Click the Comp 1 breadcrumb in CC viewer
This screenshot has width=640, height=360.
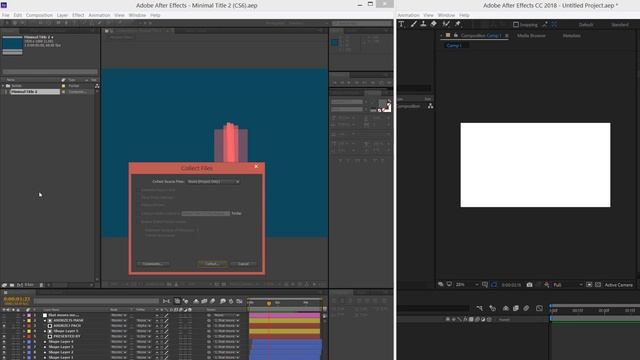click(x=454, y=45)
